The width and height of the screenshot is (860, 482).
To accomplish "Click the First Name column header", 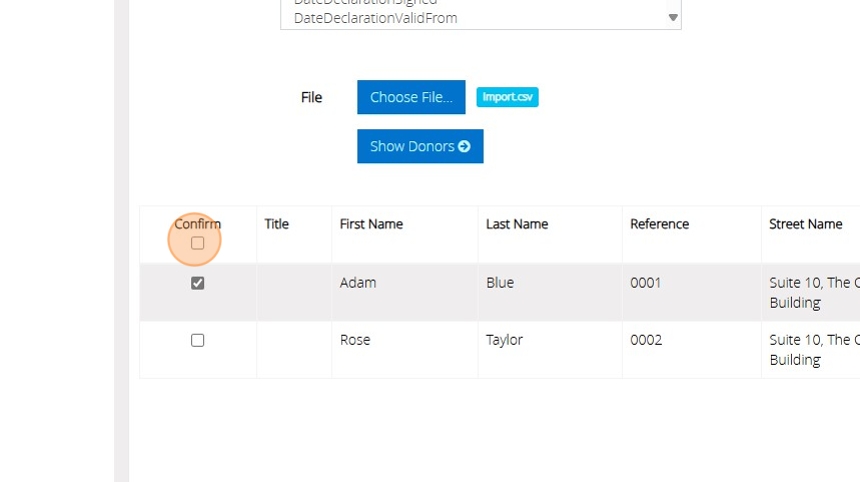I will pyautogui.click(x=371, y=224).
